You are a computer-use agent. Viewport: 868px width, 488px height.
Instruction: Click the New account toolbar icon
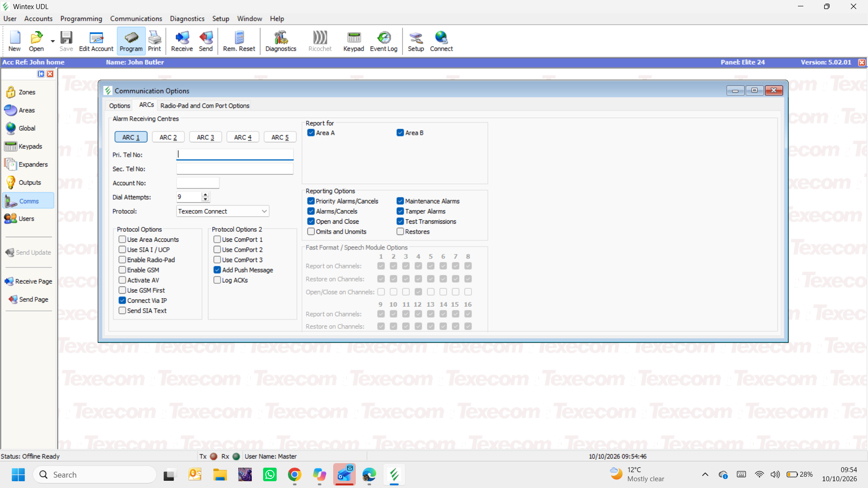tap(14, 41)
